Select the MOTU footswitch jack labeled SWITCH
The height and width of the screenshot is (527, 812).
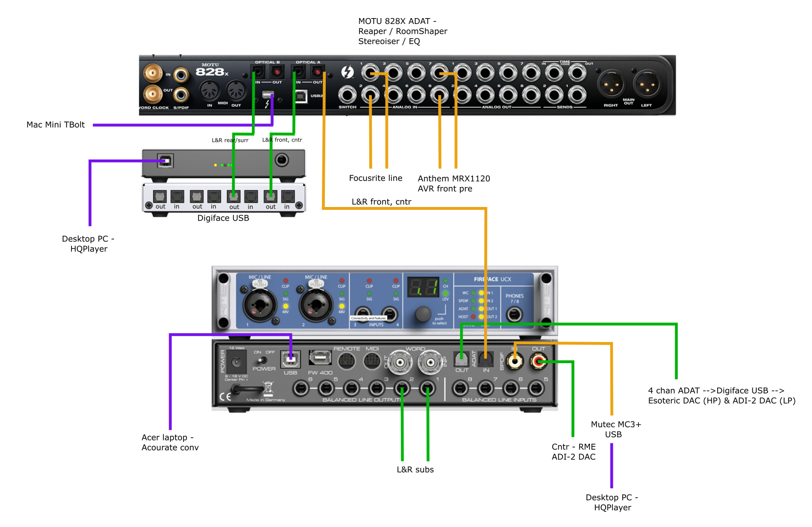(347, 95)
